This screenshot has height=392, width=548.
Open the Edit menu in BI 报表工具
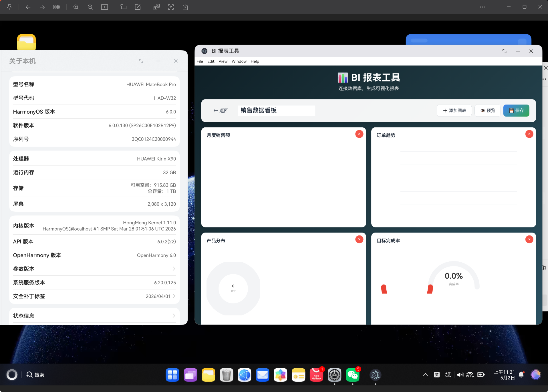point(211,61)
